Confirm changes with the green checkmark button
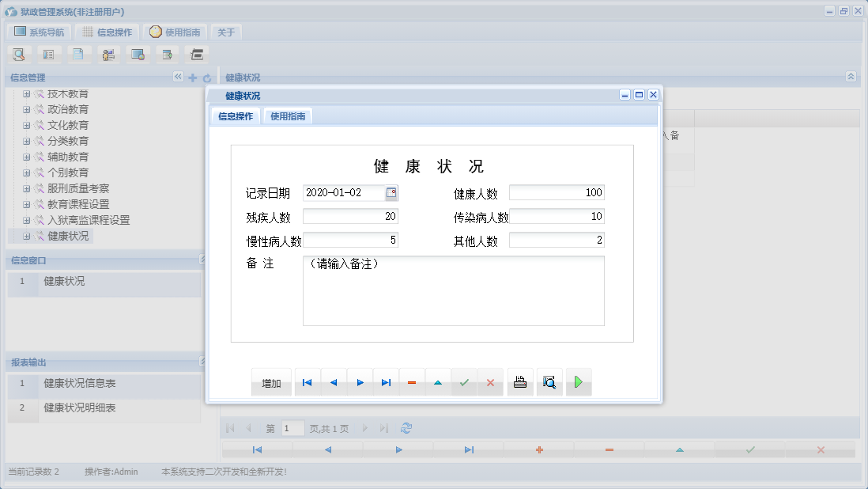Viewport: 868px width, 489px height. (x=463, y=381)
